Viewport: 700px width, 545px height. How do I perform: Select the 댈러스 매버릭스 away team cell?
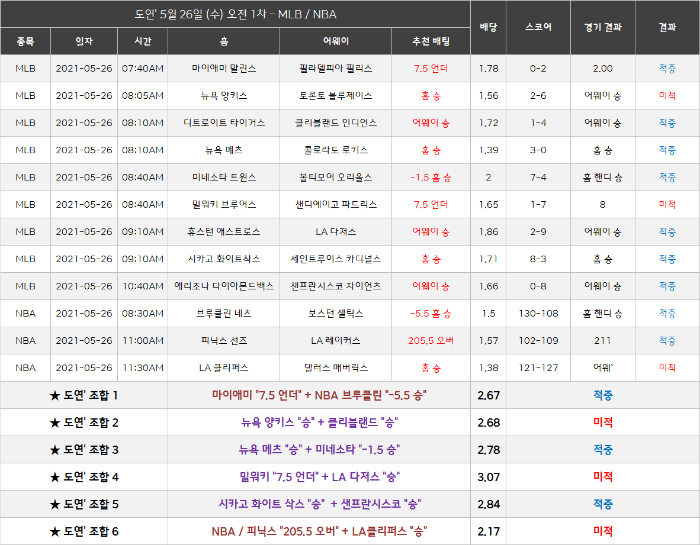click(335, 368)
